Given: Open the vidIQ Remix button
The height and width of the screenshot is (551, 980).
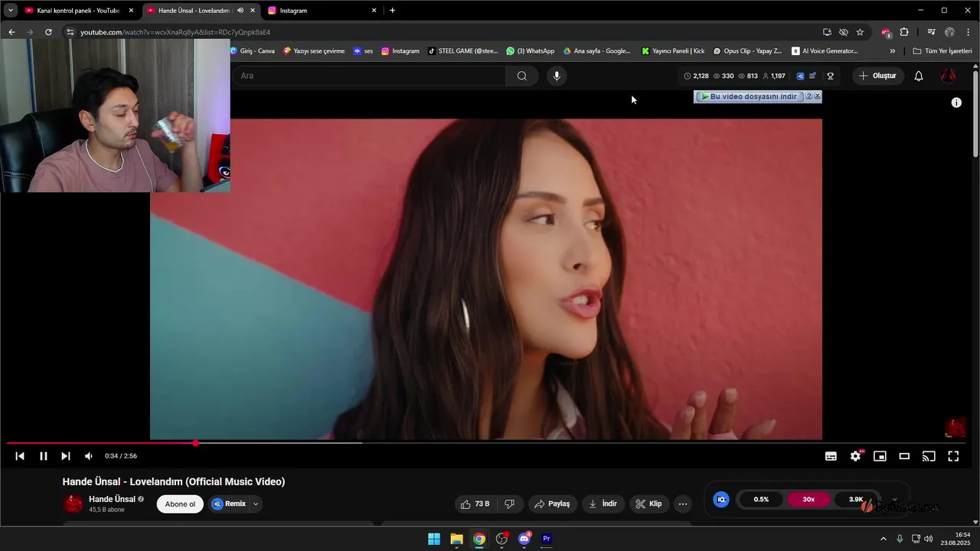Looking at the screenshot, I should tap(229, 504).
